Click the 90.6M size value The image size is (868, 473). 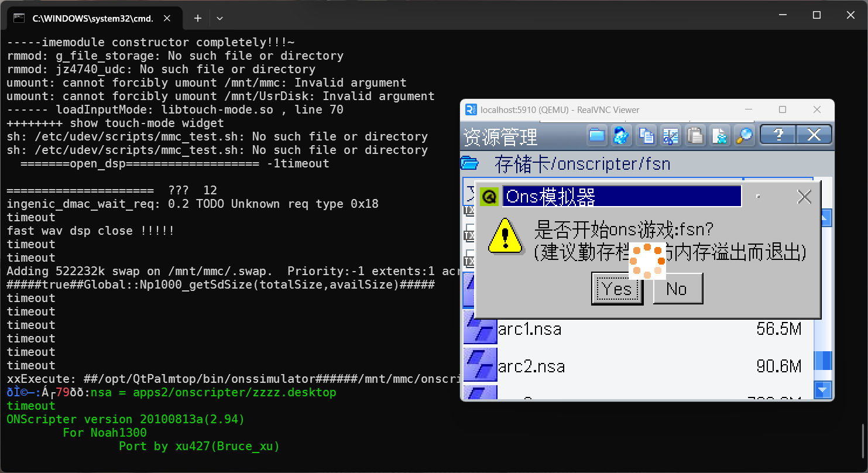click(779, 366)
